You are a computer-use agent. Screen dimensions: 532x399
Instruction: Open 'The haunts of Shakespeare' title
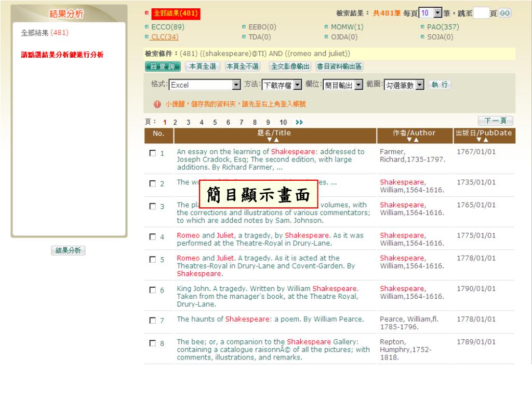[270, 319]
